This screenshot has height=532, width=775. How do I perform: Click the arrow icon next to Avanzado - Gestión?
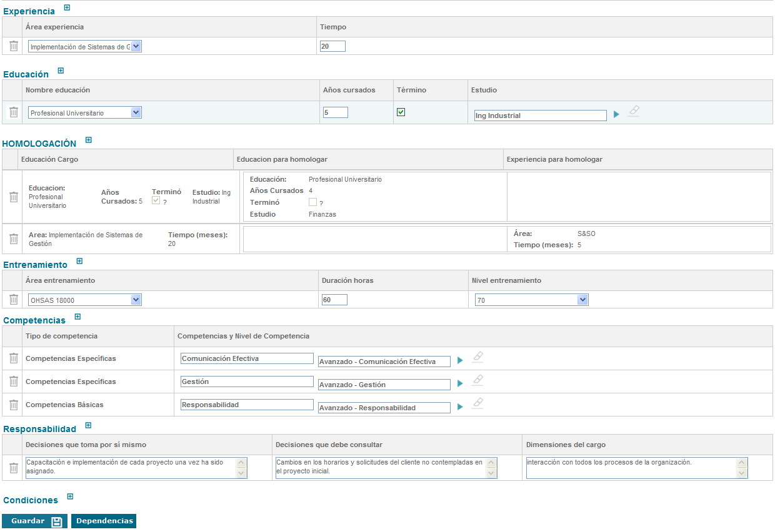pos(460,384)
